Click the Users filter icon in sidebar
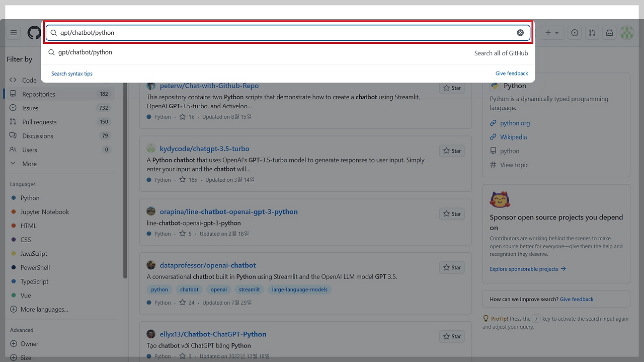This screenshot has height=362, width=644. [x=14, y=150]
